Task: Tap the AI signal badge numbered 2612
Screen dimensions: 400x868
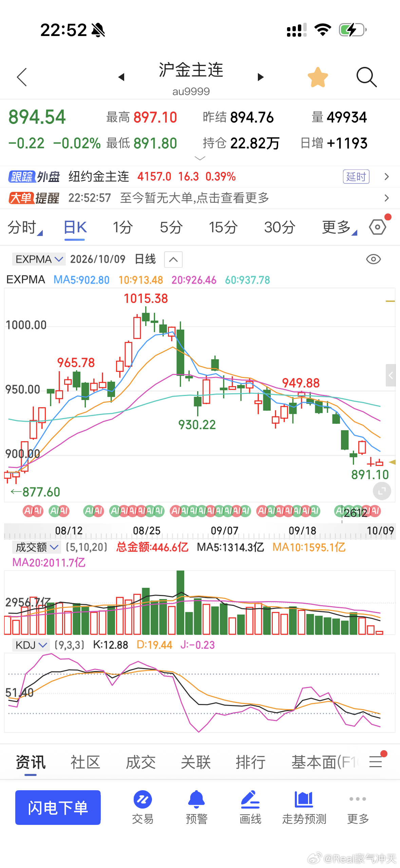Action: [x=355, y=512]
